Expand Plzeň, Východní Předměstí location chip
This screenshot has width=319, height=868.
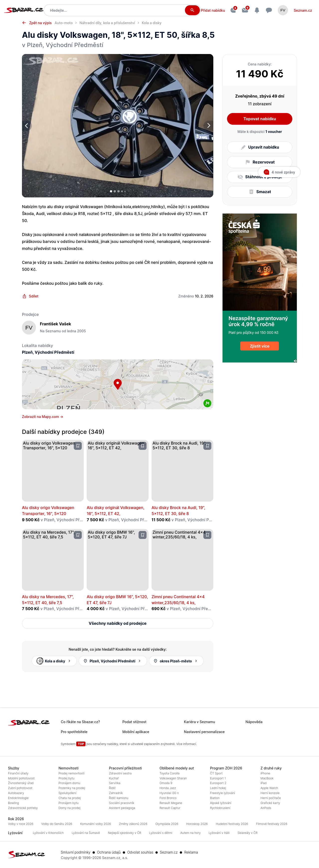coord(113,661)
